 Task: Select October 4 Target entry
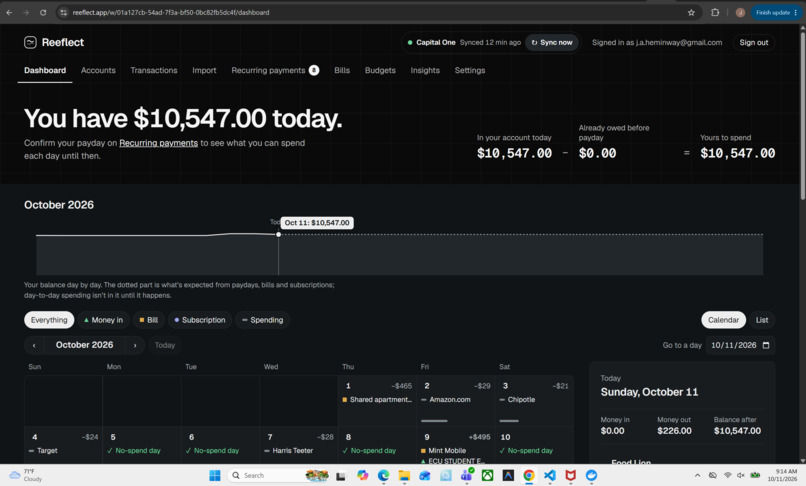[43, 451]
